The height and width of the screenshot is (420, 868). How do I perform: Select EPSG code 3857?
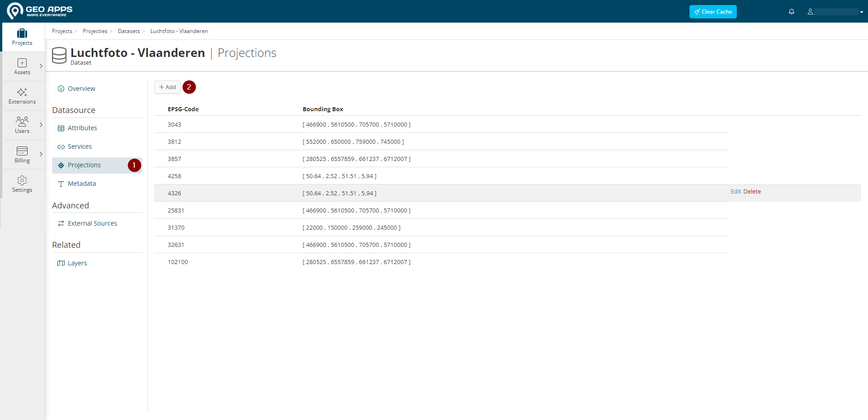coord(175,159)
